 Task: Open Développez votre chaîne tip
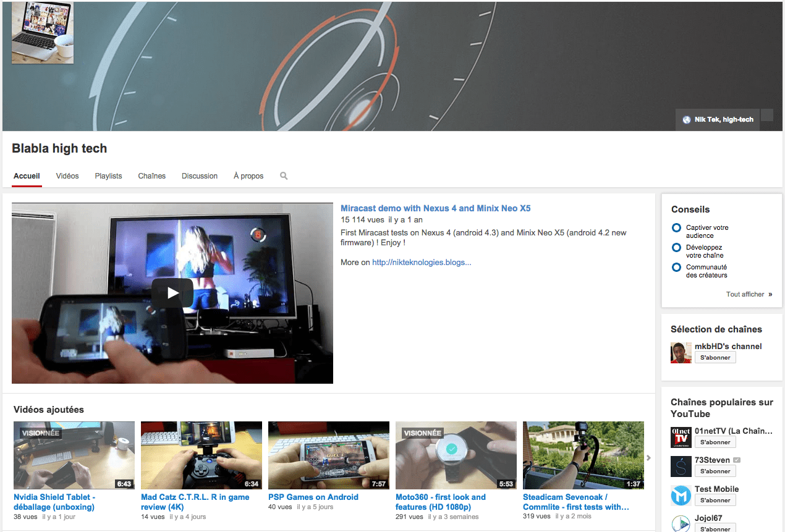pyautogui.click(x=705, y=251)
